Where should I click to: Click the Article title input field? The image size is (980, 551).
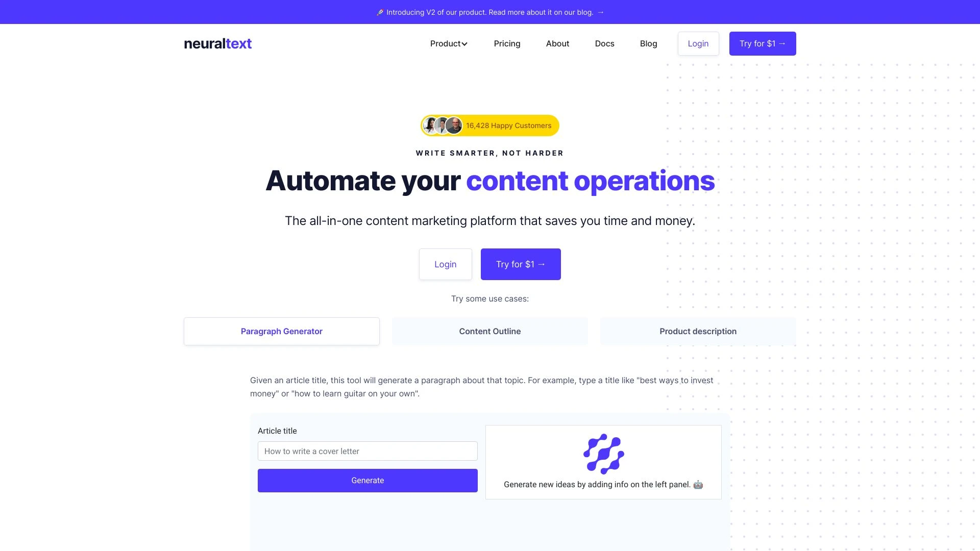click(367, 451)
